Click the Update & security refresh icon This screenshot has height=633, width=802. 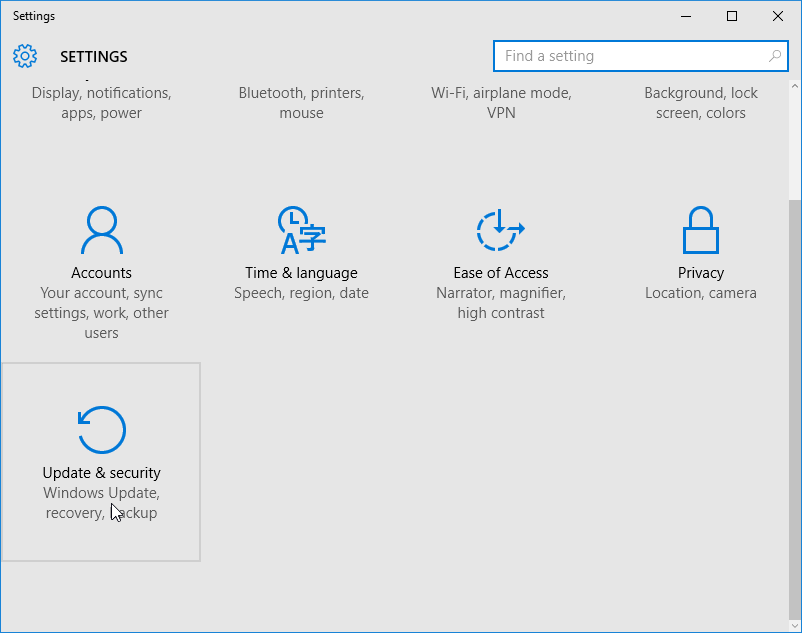[x=101, y=429]
